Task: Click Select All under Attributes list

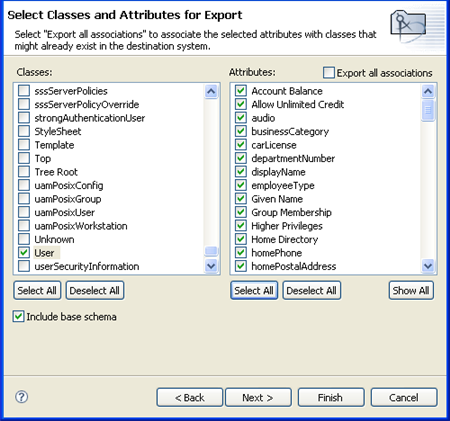Action: 254,291
